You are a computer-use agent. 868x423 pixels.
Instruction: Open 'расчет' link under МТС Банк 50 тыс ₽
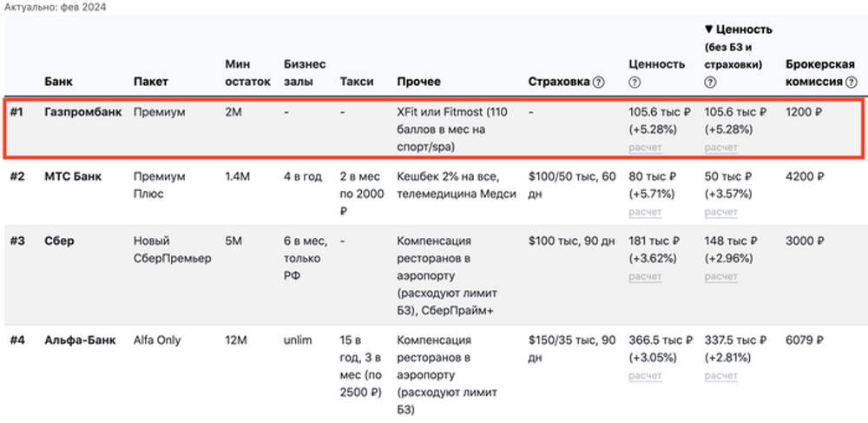point(720,211)
